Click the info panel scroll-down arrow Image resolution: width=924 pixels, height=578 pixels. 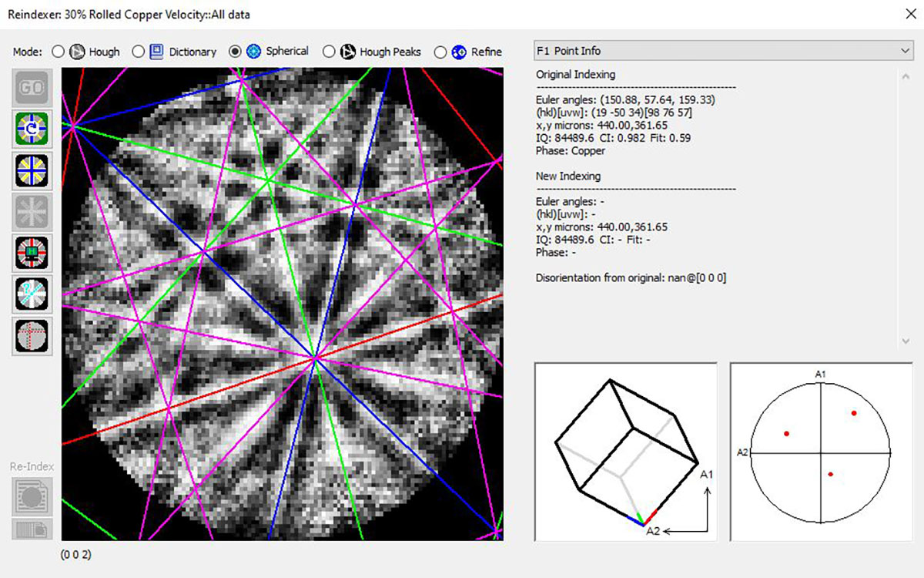[x=905, y=341]
